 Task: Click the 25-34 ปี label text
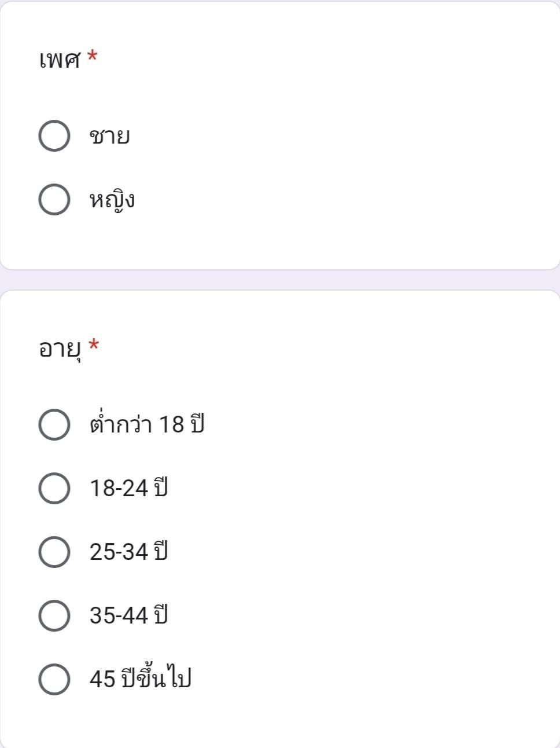tap(128, 551)
